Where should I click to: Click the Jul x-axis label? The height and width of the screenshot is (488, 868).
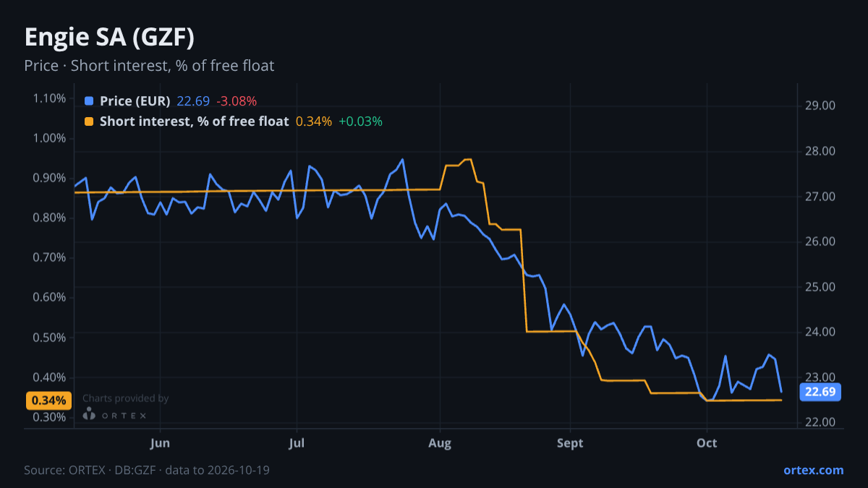tap(296, 442)
